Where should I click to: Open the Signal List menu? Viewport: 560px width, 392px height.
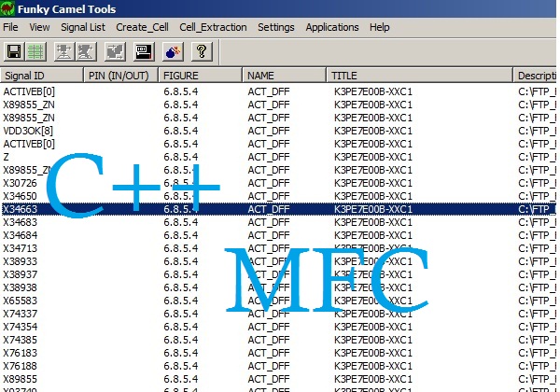click(x=83, y=27)
